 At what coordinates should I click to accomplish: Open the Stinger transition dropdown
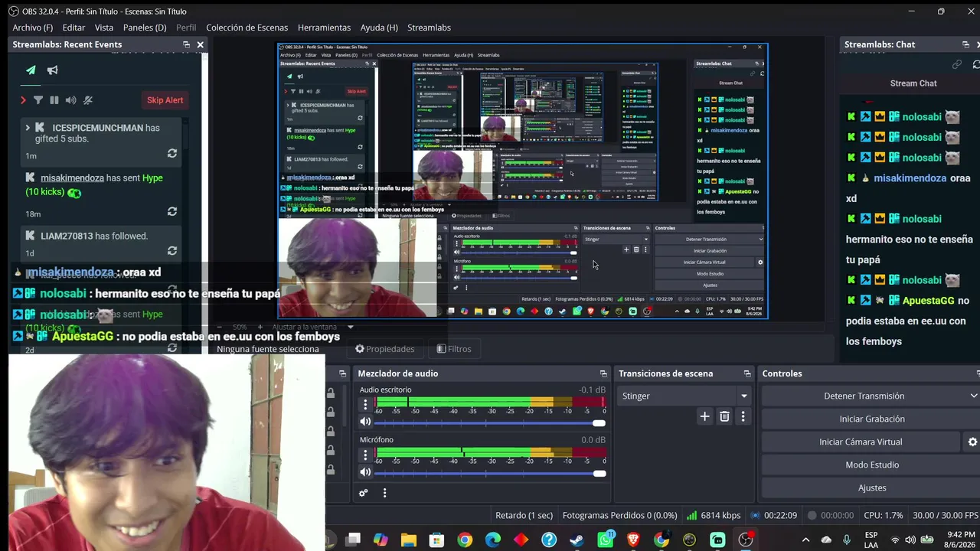click(x=684, y=396)
